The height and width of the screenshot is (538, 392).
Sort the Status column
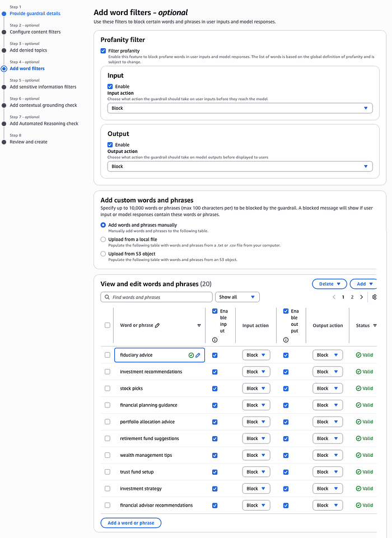(375, 325)
